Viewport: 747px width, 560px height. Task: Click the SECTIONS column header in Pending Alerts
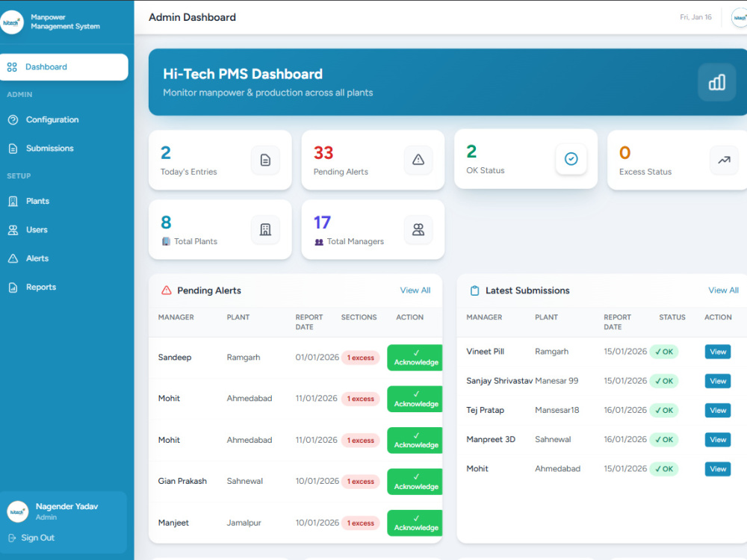(359, 317)
